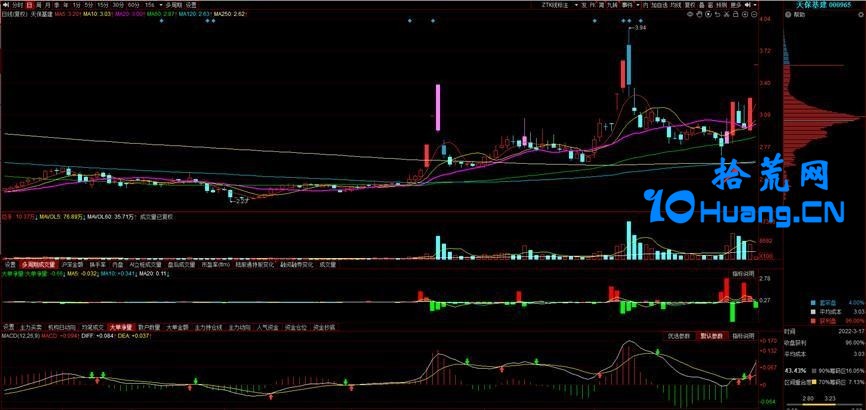Click the zoom-out minus icon
Image resolution: width=866 pixels, height=410 pixels.
(754, 14)
